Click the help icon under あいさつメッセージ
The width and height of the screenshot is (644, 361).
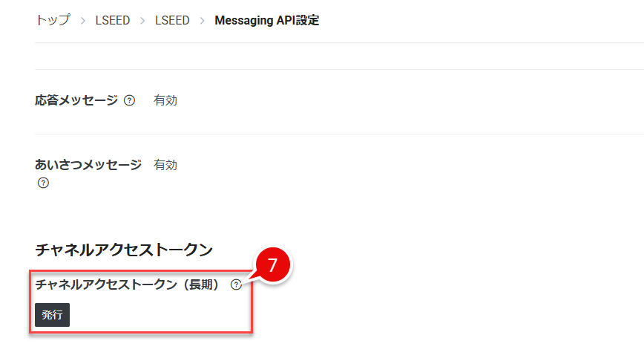pos(43,183)
